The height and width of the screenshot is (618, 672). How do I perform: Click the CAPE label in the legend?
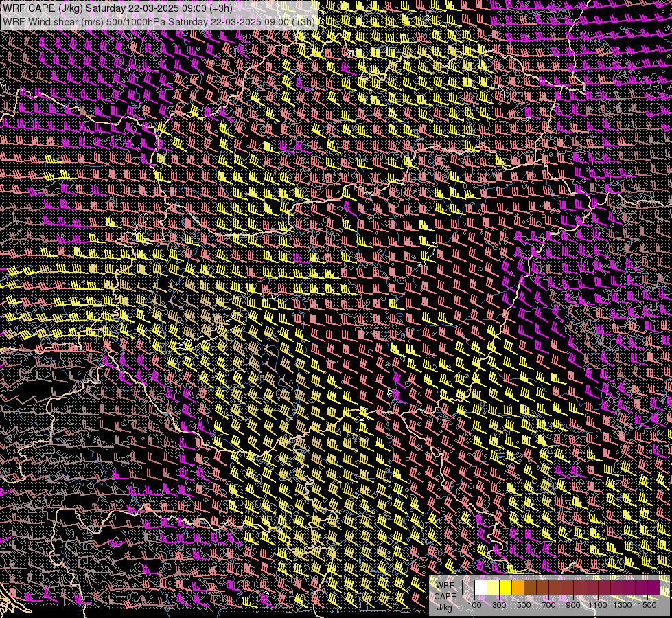click(x=445, y=597)
